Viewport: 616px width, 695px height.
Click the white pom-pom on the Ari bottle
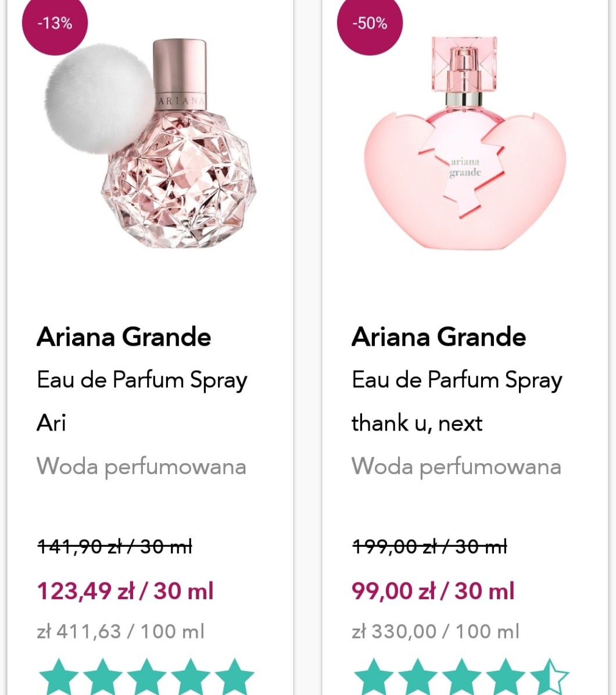(100, 99)
